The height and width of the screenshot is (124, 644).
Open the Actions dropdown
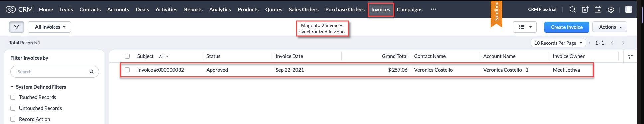coord(610,27)
